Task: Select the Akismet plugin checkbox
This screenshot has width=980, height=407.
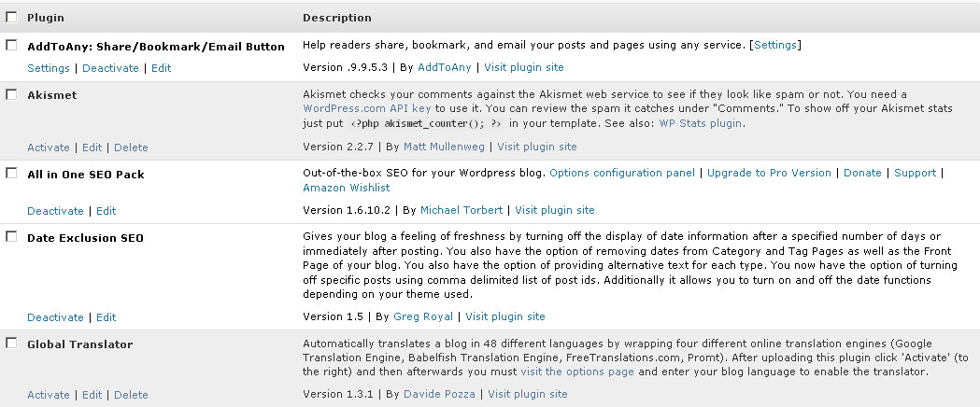Action: point(11,94)
